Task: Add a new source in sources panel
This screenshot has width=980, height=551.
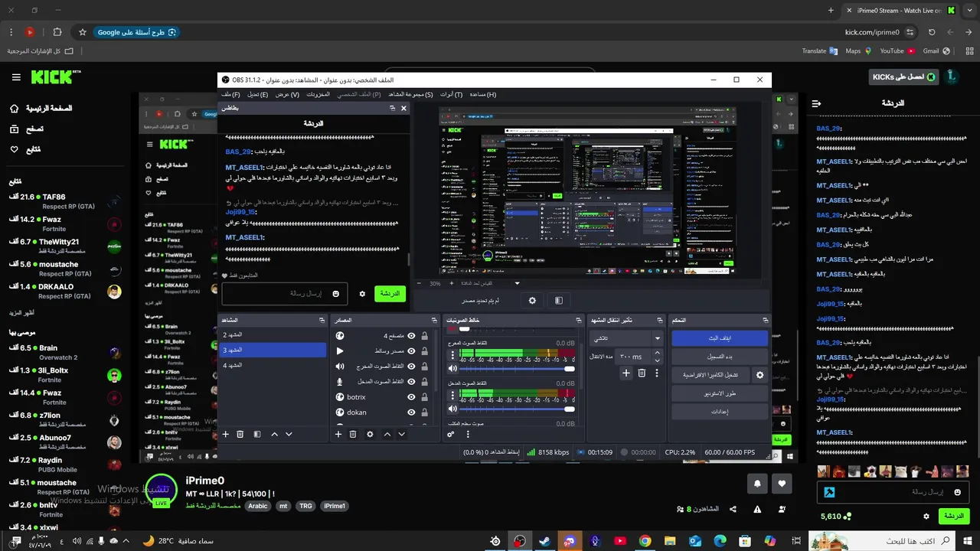Action: pos(338,435)
